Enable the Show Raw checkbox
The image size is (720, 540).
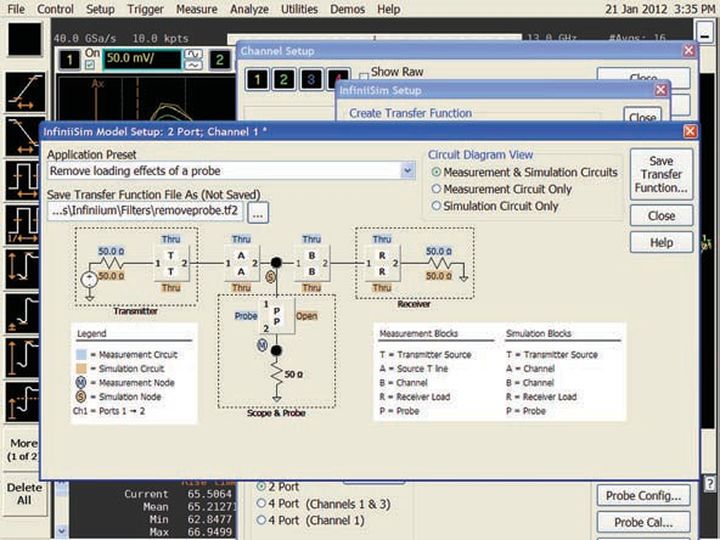(x=364, y=76)
